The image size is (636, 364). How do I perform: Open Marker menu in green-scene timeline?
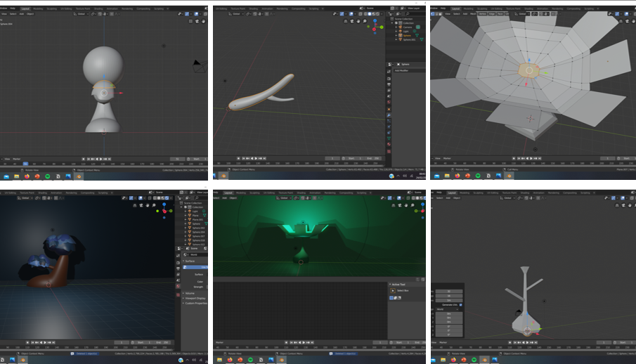[x=219, y=342]
